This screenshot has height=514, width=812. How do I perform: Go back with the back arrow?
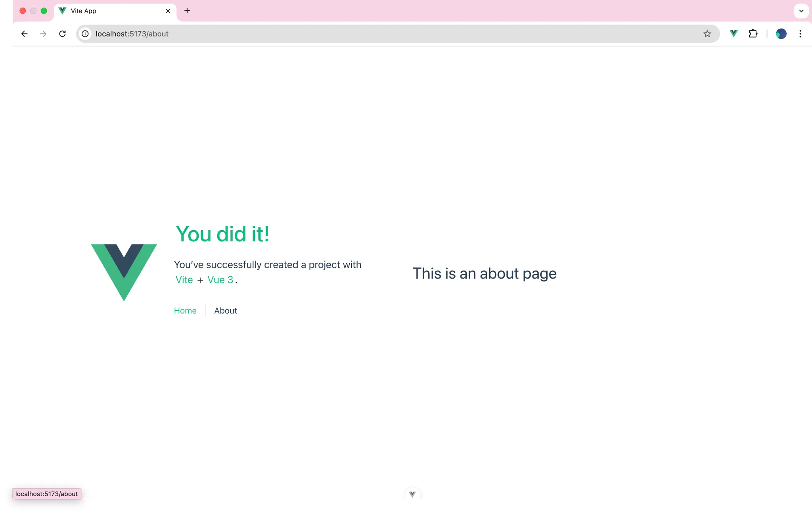pyautogui.click(x=24, y=34)
